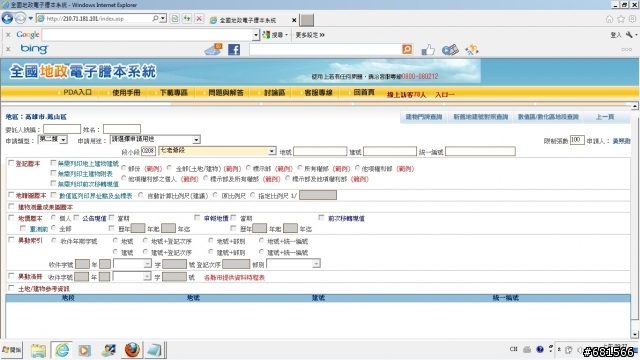Image resolution: width=640 pixels, height=360 pixels.
Task: Stop loading with the red X icon
Action: (x=199, y=18)
